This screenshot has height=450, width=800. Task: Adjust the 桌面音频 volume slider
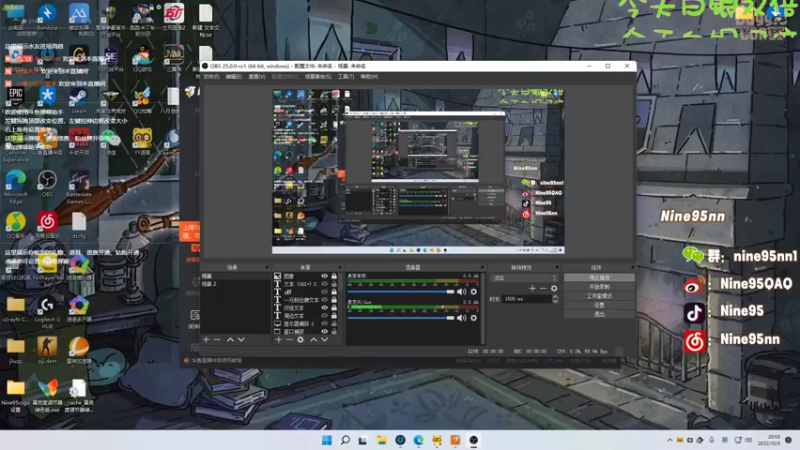[x=401, y=292]
